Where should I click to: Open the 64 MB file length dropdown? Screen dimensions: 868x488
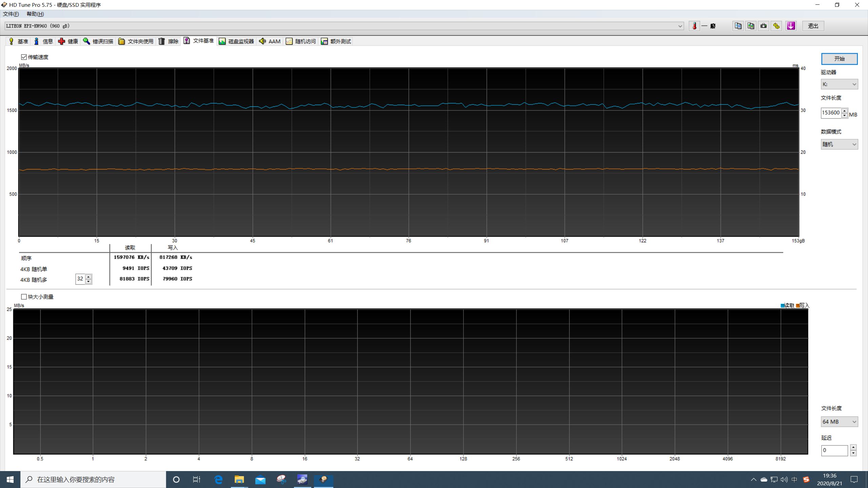(839, 422)
